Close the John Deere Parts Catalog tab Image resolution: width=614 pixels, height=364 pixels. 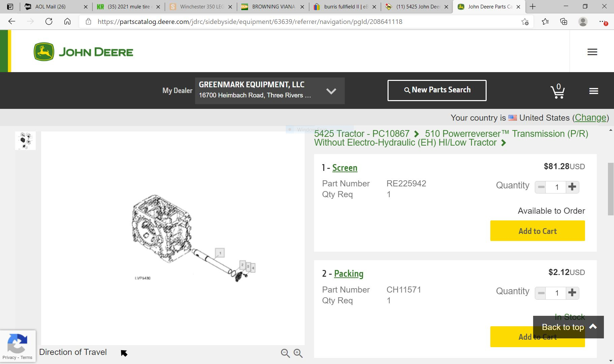(x=518, y=7)
